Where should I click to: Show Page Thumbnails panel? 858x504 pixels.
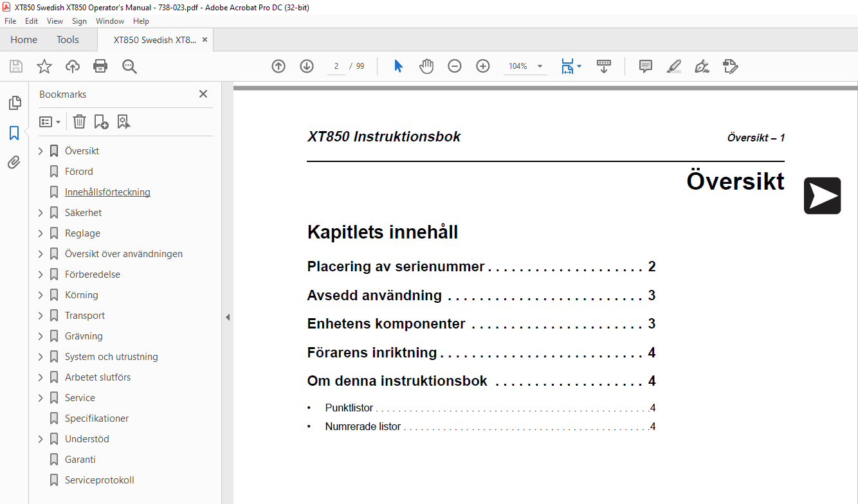[14, 103]
